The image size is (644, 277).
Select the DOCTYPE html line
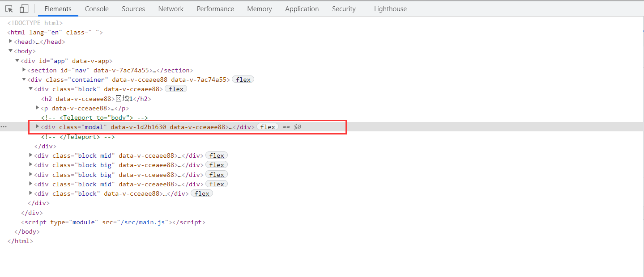pos(35,23)
